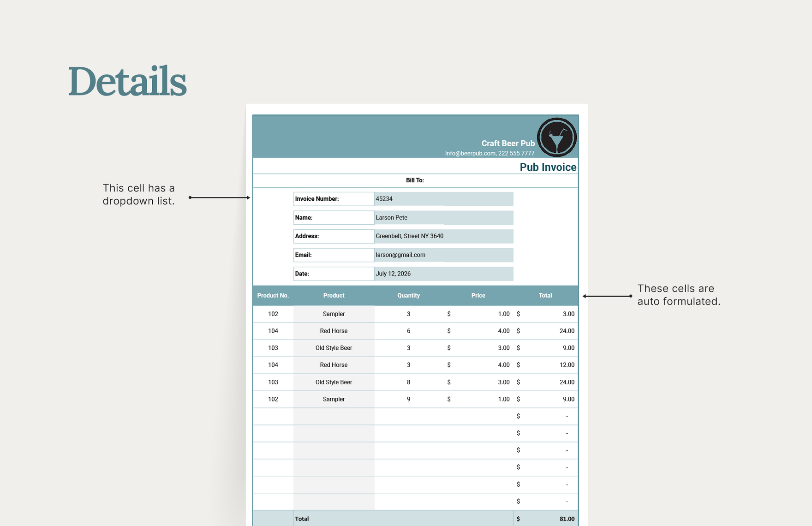Click the 'Bill To:' heading
Screen dimensions: 812x526
pos(415,180)
